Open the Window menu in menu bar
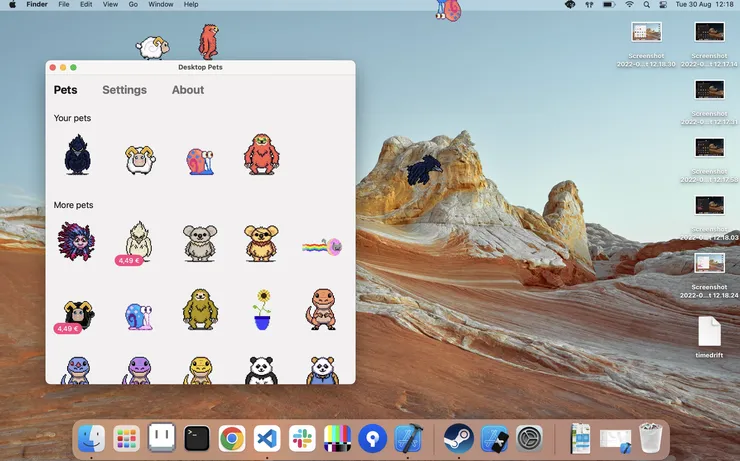 (x=160, y=4)
